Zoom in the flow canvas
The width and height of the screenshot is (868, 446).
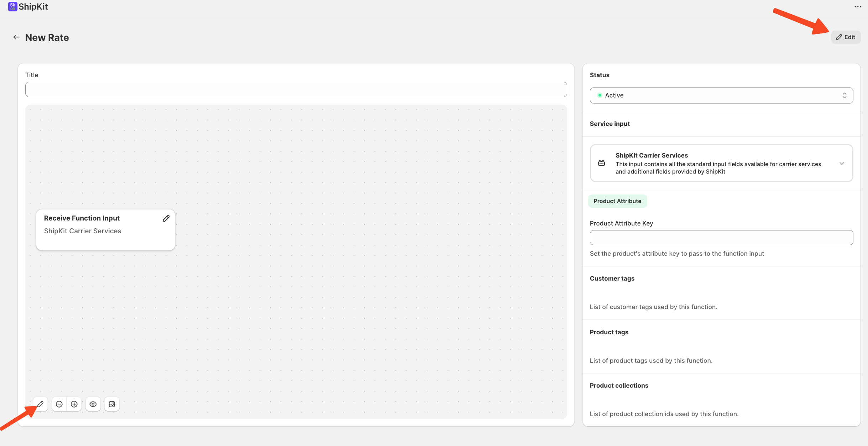pos(74,404)
